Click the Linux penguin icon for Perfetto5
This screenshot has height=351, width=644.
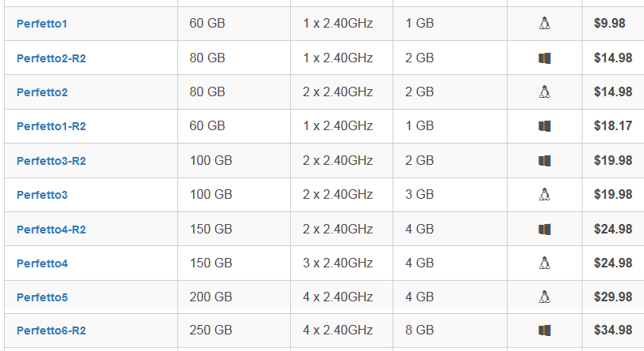coord(544,297)
